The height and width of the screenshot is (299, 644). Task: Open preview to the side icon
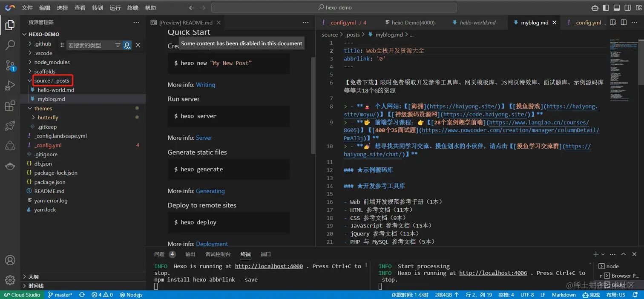pos(613,23)
